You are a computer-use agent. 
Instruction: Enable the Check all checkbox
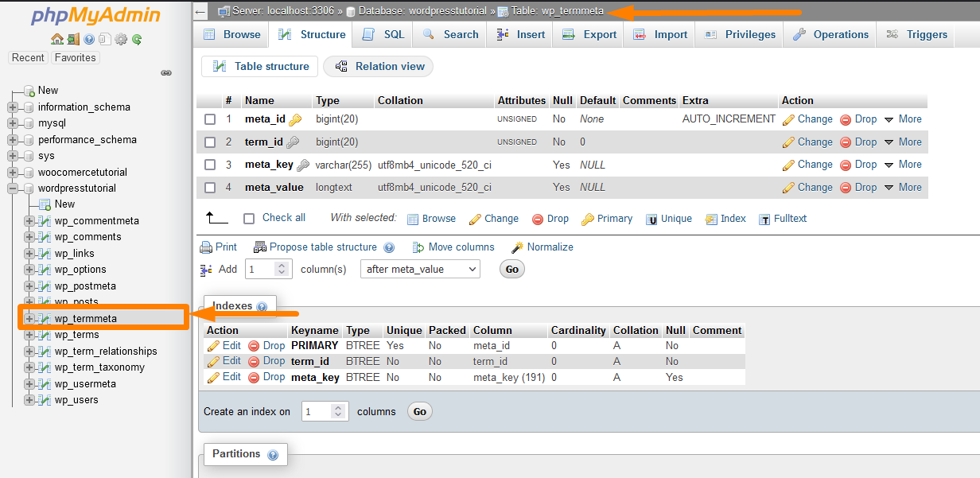249,218
